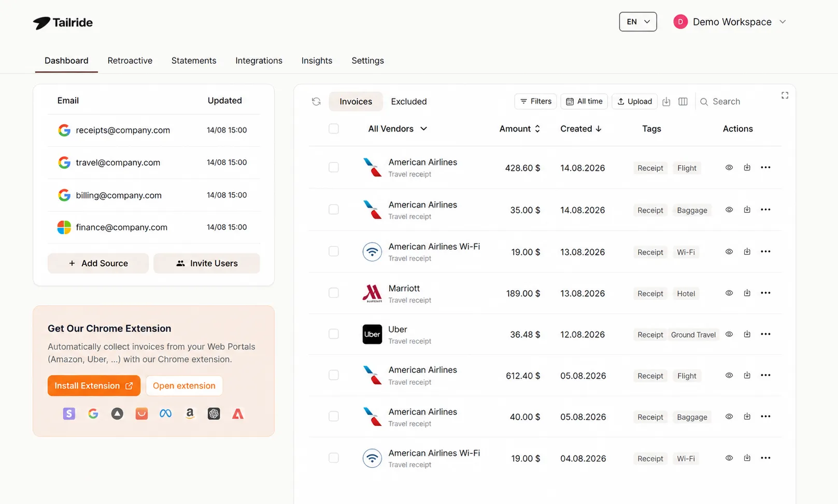The height and width of the screenshot is (504, 838).
Task: Check the Uber invoice row
Action: pyautogui.click(x=334, y=334)
